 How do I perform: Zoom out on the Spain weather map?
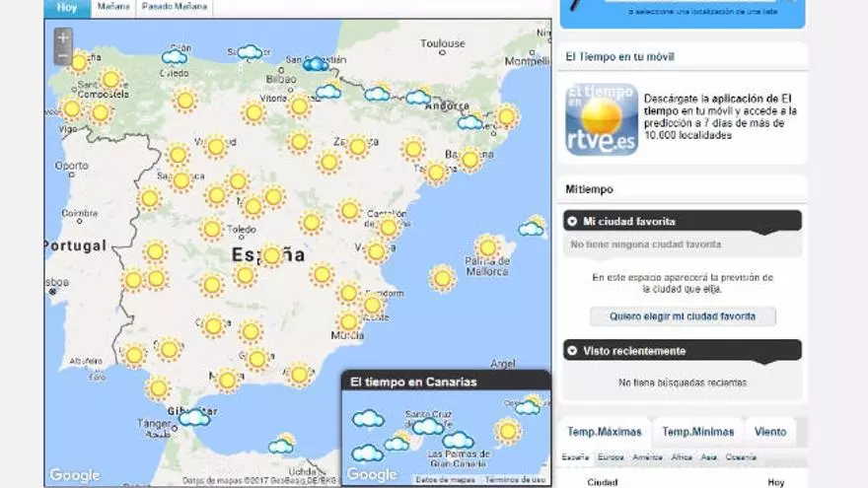click(x=63, y=56)
